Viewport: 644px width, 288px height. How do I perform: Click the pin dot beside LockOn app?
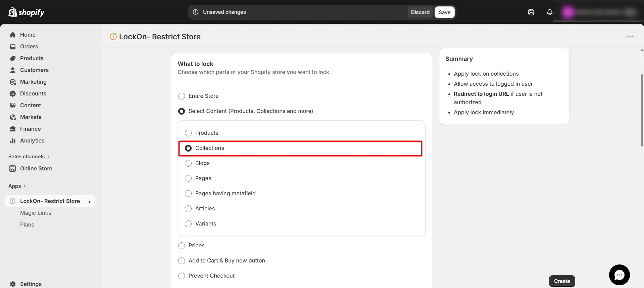click(90, 202)
